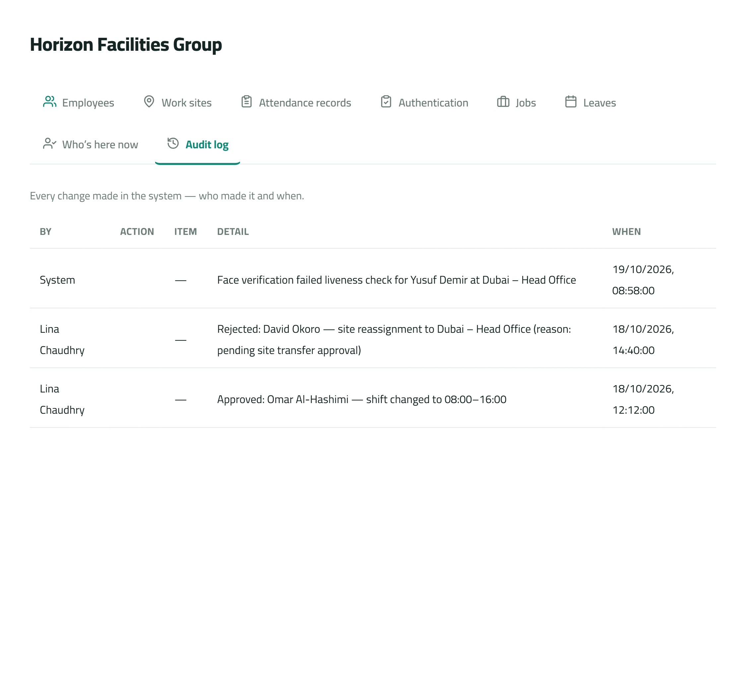Click Lina Chaudhry in the approved row
Image resolution: width=746 pixels, height=700 pixels.
pos(62,399)
